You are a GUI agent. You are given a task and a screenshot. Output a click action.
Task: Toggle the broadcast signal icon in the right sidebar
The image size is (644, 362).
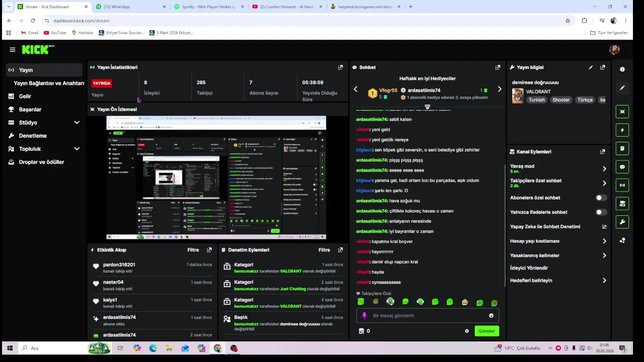pyautogui.click(x=622, y=185)
